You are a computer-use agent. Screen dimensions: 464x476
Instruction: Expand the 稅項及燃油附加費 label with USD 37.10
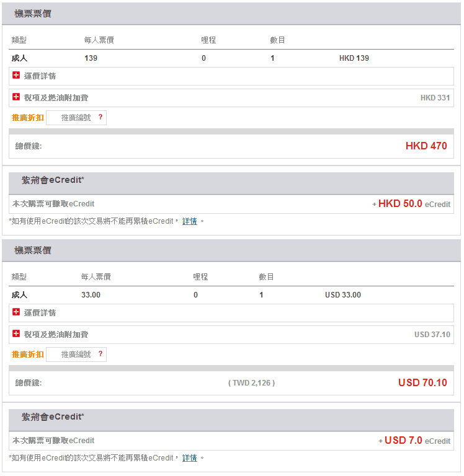click(56, 335)
